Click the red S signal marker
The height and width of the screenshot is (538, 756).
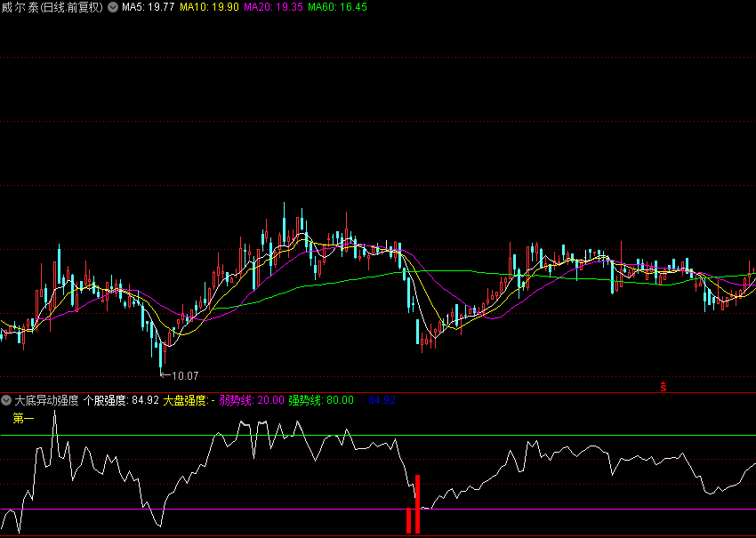tap(664, 387)
